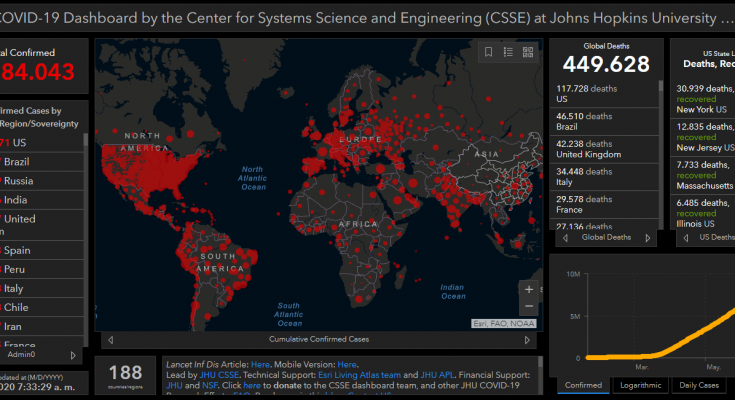Image resolution: width=735 pixels, height=400 pixels.
Task: Select the Admin0 list label
Action: click(x=21, y=355)
